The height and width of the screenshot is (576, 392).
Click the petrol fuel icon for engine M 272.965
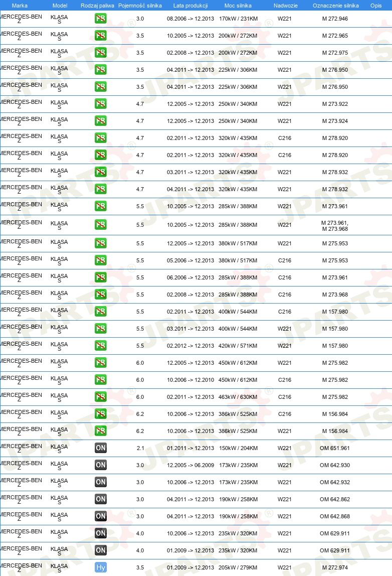101,36
